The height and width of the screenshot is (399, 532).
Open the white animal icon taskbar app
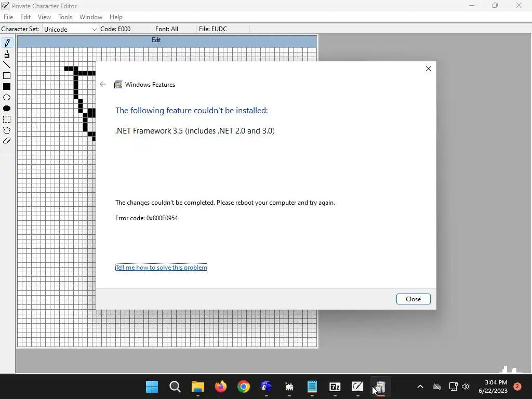(x=289, y=387)
